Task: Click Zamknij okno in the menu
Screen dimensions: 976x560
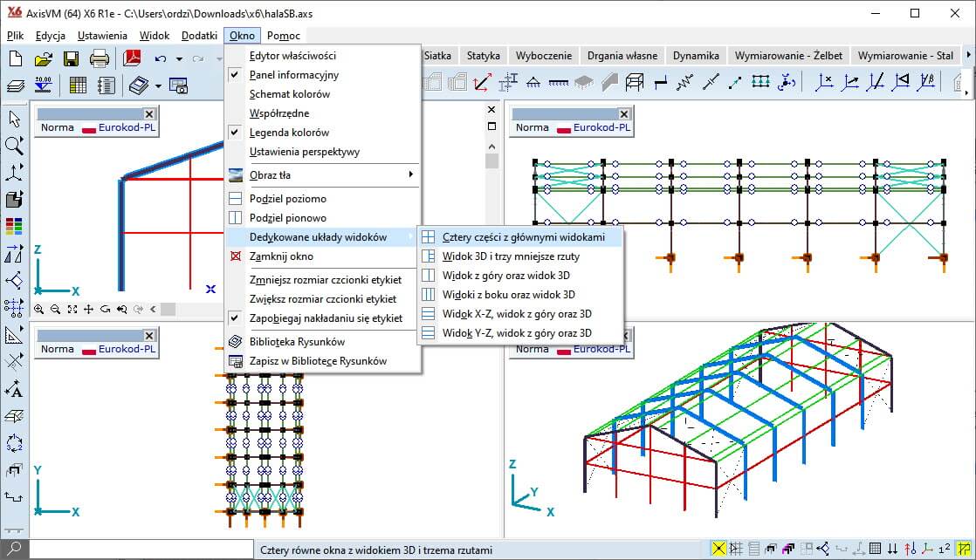Action: (281, 256)
